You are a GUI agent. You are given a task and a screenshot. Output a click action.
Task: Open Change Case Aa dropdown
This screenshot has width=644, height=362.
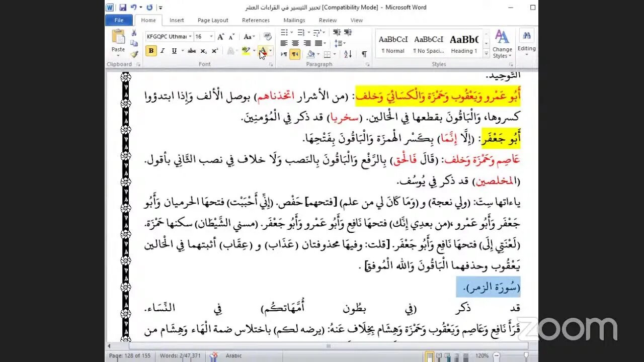point(249,37)
